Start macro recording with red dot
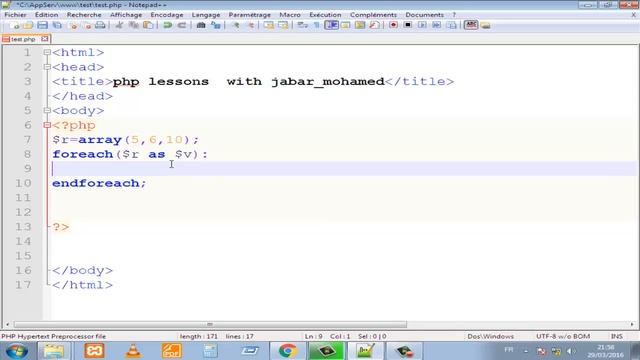Image resolution: width=640 pixels, height=360 pixels. [393, 25]
